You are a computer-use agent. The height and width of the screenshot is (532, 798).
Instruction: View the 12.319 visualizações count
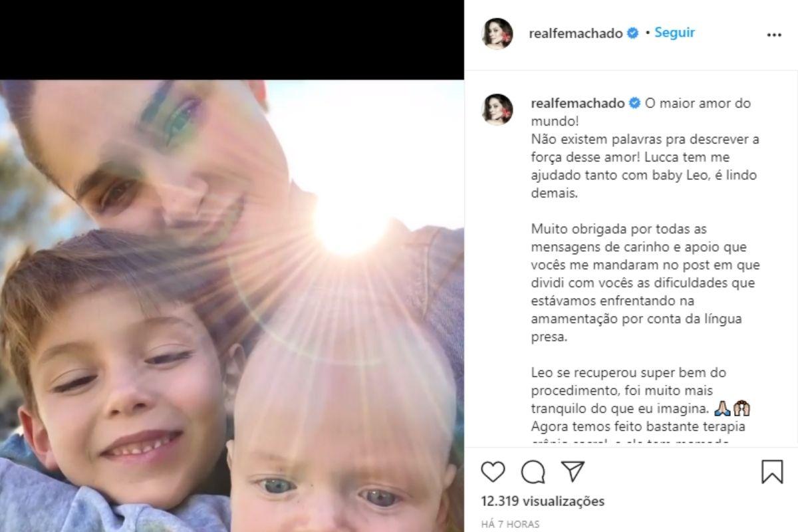(543, 501)
